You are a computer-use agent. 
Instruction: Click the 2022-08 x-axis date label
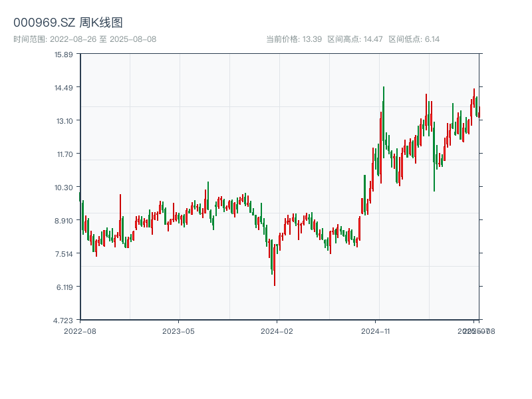(80, 331)
